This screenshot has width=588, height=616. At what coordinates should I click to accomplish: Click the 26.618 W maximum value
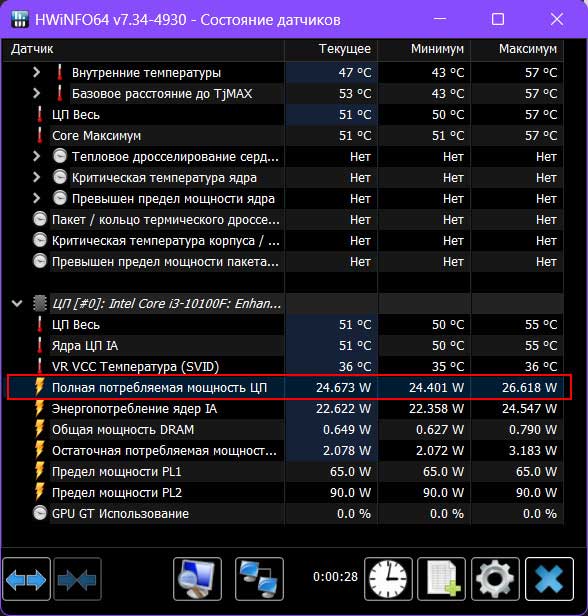point(529,388)
